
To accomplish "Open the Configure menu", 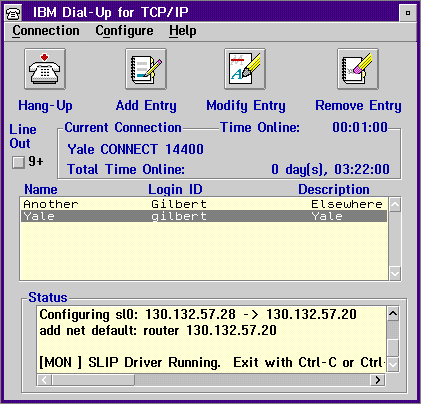I will (124, 31).
